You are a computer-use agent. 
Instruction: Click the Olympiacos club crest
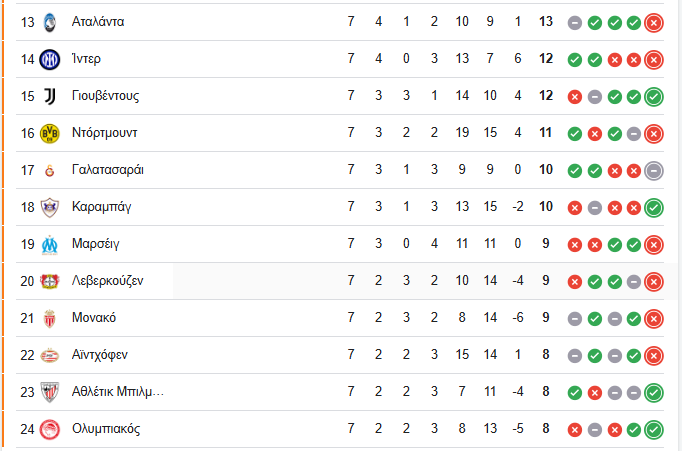click(49, 429)
